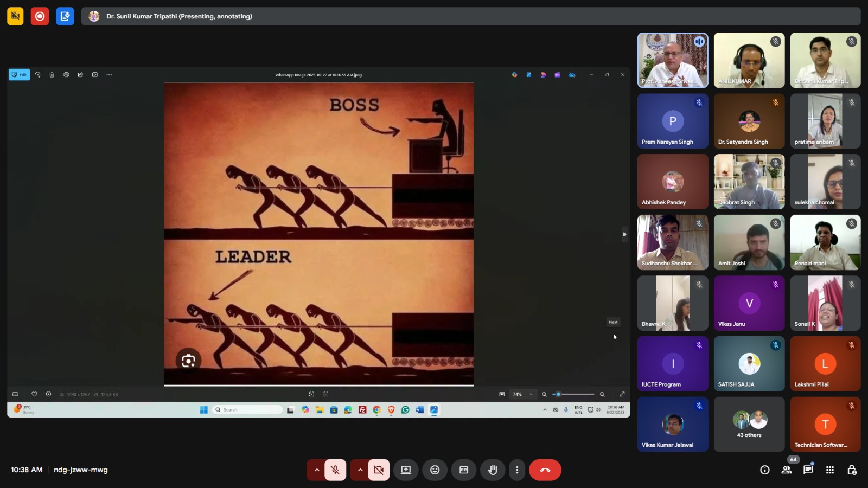Open the red recording indicator button

[40, 16]
